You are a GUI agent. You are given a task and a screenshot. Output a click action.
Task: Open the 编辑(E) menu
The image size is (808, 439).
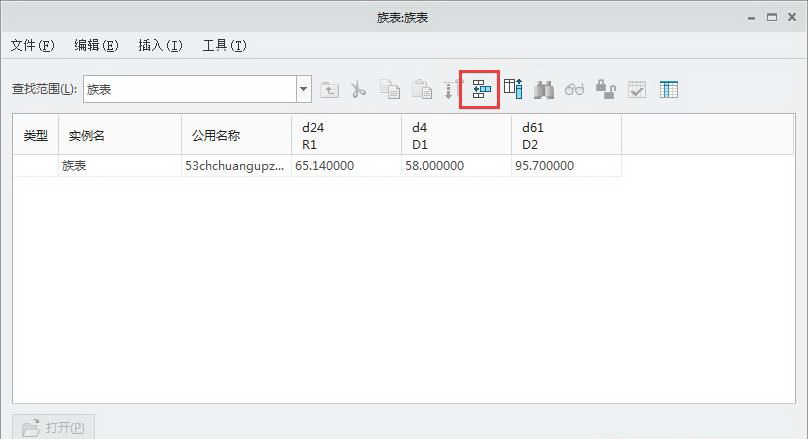coord(96,45)
